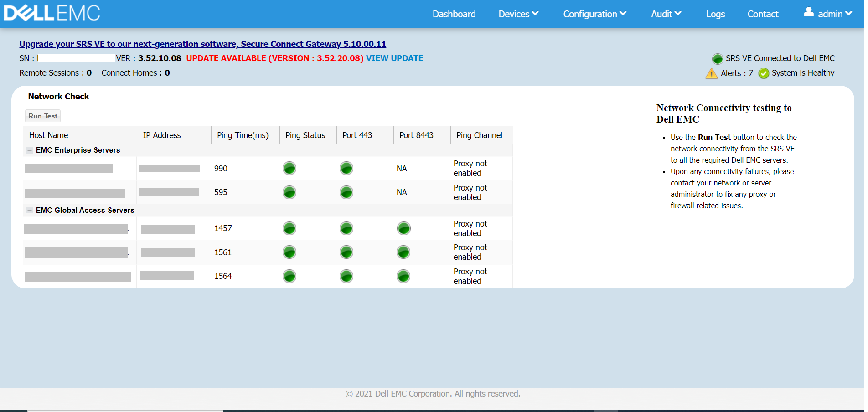Go to the Dashboard page

(x=454, y=14)
